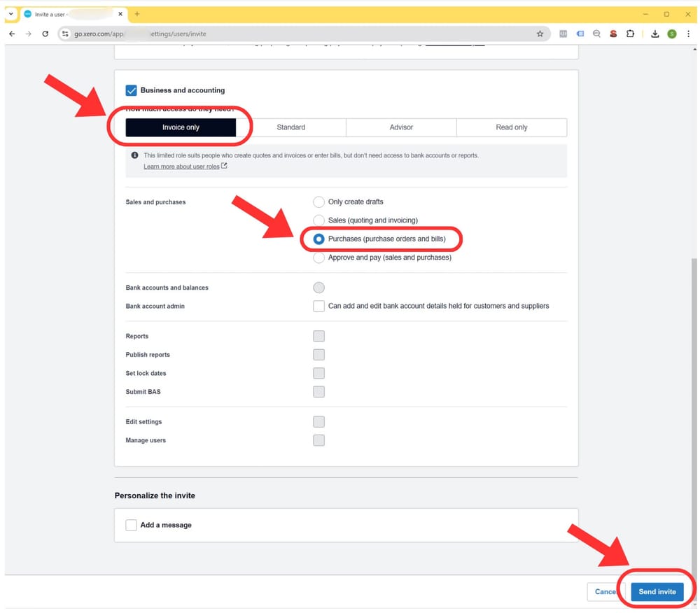Uncheck the Business and accounting checkbox
The width and height of the screenshot is (700, 613).
(131, 90)
